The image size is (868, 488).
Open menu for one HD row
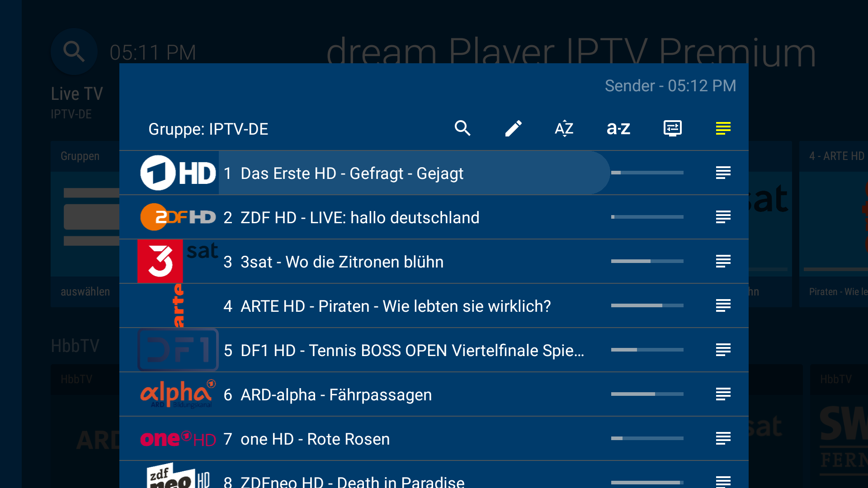[x=723, y=438]
